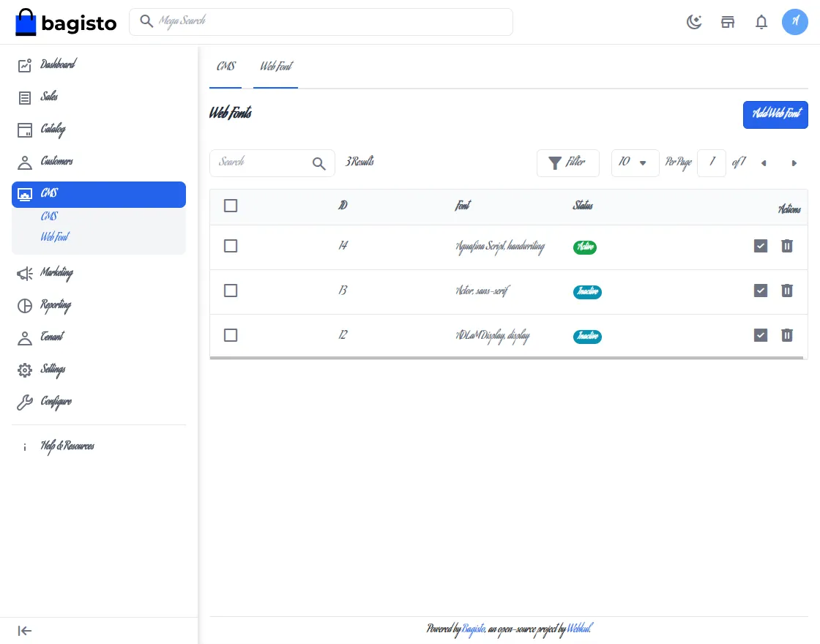The image size is (820, 644).
Task: Toggle the select-all header checkbox
Action: (231, 206)
